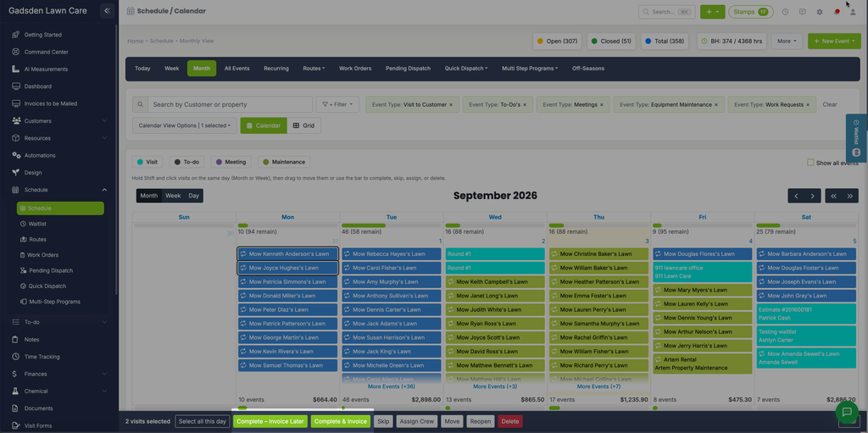The image size is (868, 433).
Task: Jump back with double left arrows
Action: coord(833,196)
